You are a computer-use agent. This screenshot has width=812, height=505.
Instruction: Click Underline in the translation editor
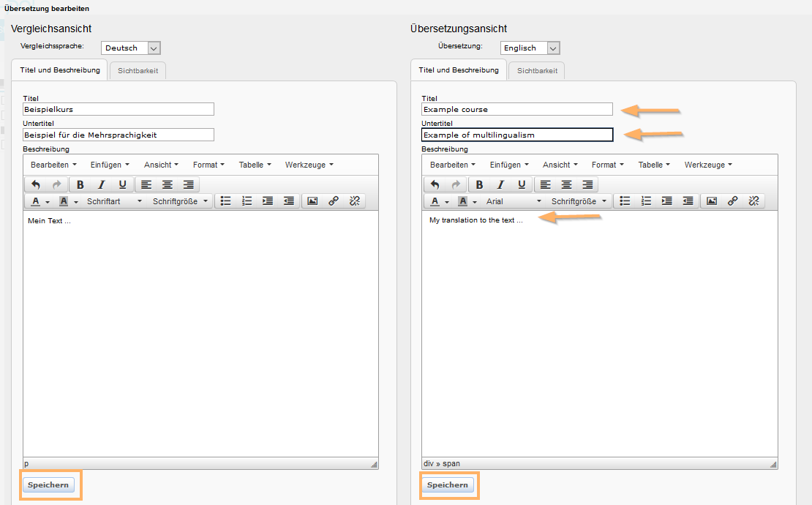click(x=522, y=184)
